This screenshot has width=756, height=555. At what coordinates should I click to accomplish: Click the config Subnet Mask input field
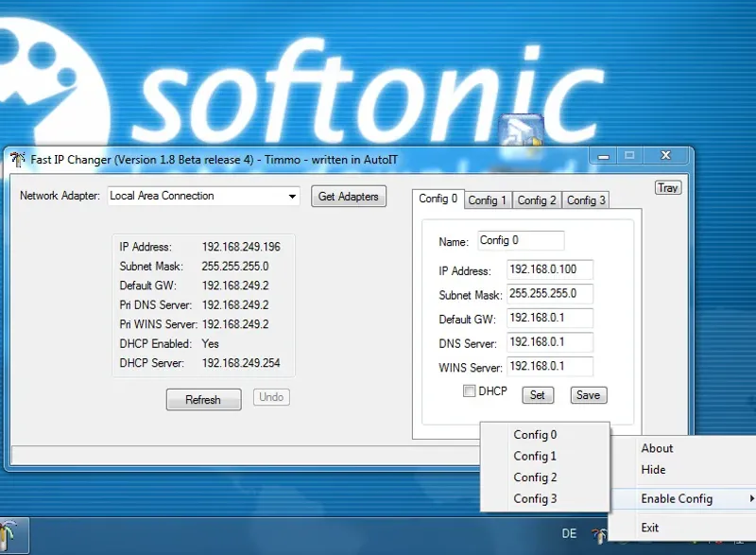[550, 294]
